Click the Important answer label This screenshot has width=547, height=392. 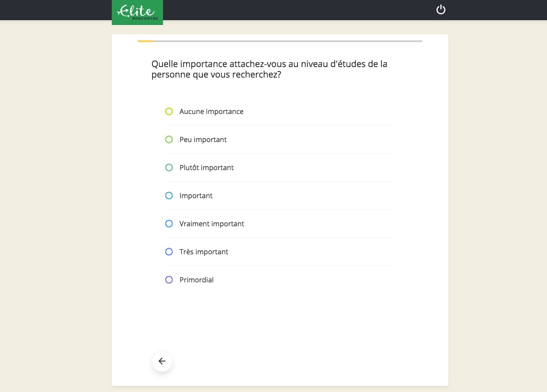tap(196, 196)
